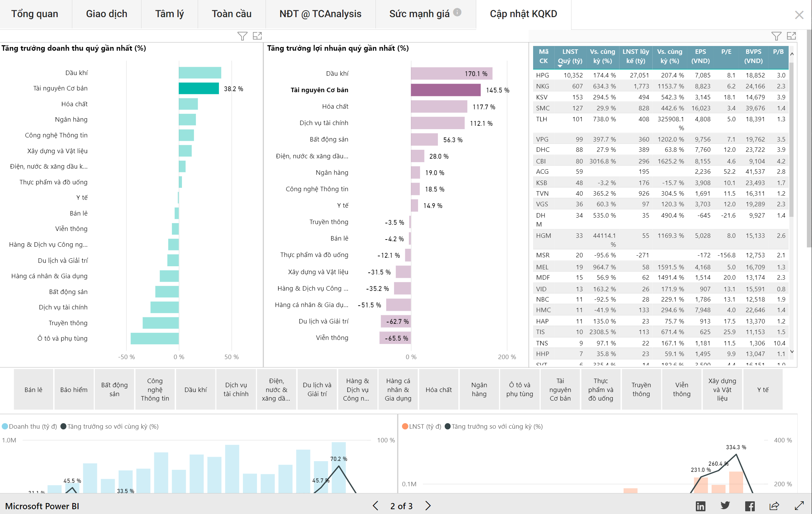
Task: Select Dầu khí sector slicer
Action: click(196, 390)
